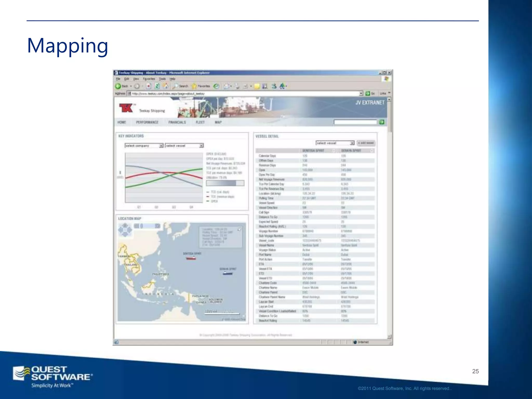Expand the Address bar dropdown arrow

tap(361, 94)
